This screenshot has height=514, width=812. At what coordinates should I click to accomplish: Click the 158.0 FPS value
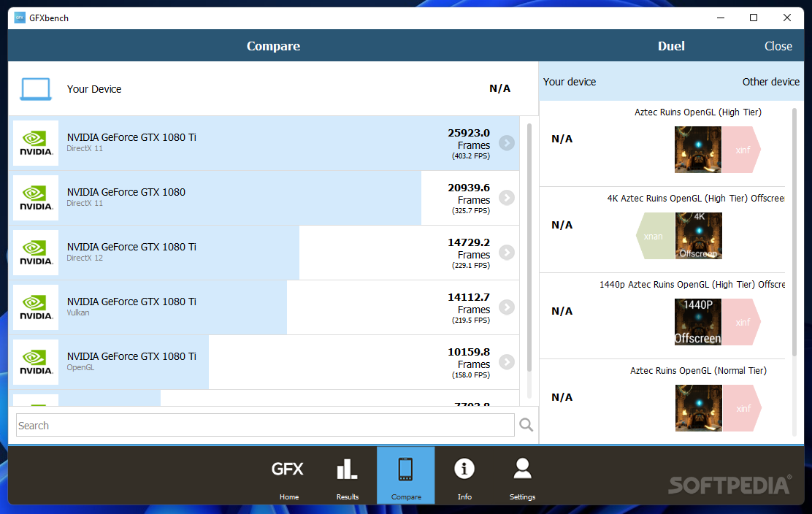471,375
